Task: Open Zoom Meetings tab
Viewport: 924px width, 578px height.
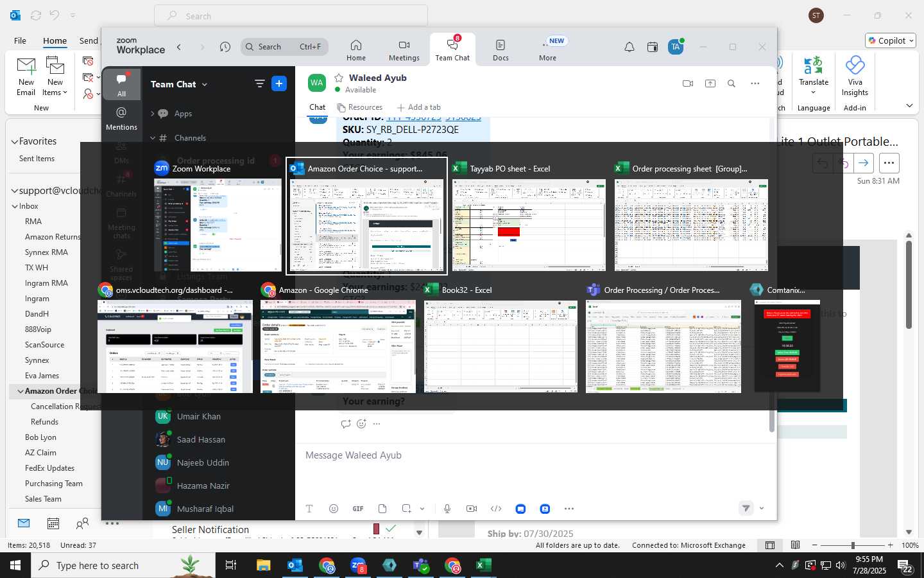Action: click(x=404, y=50)
